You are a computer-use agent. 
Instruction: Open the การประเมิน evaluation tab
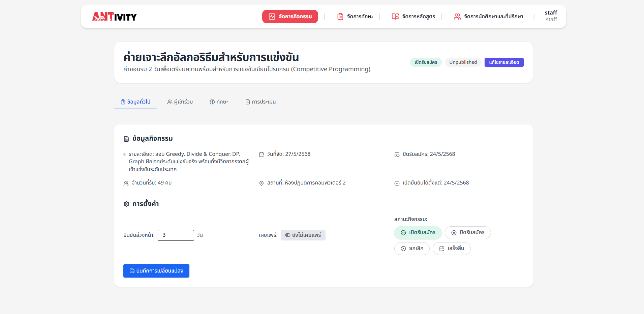[x=260, y=102]
